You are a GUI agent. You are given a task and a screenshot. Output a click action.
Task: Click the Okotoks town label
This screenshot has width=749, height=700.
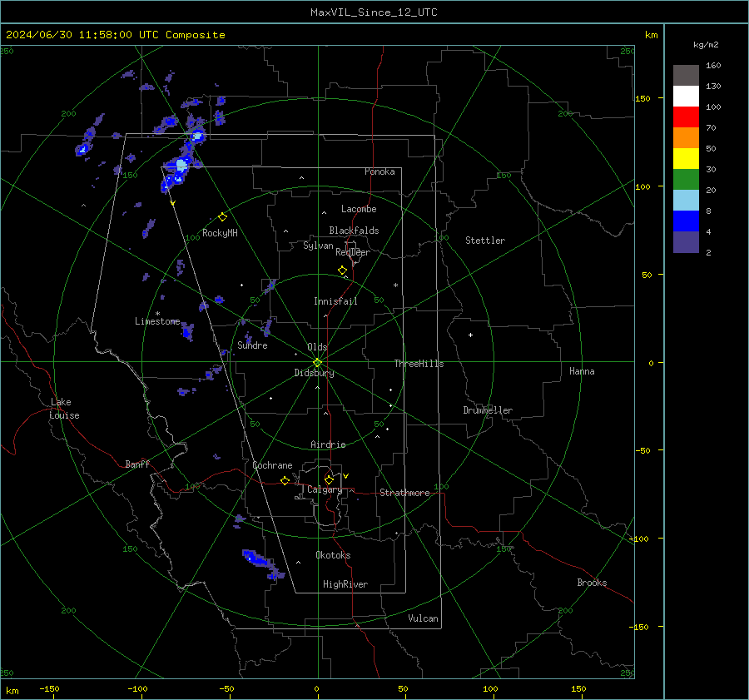[333, 556]
